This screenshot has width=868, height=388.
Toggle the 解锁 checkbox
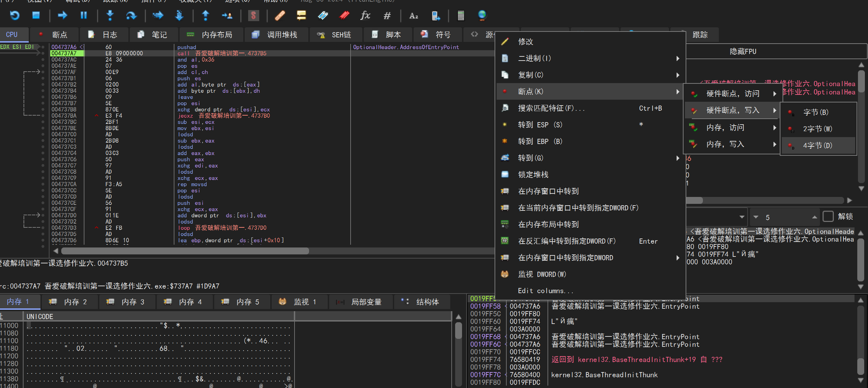[828, 217]
